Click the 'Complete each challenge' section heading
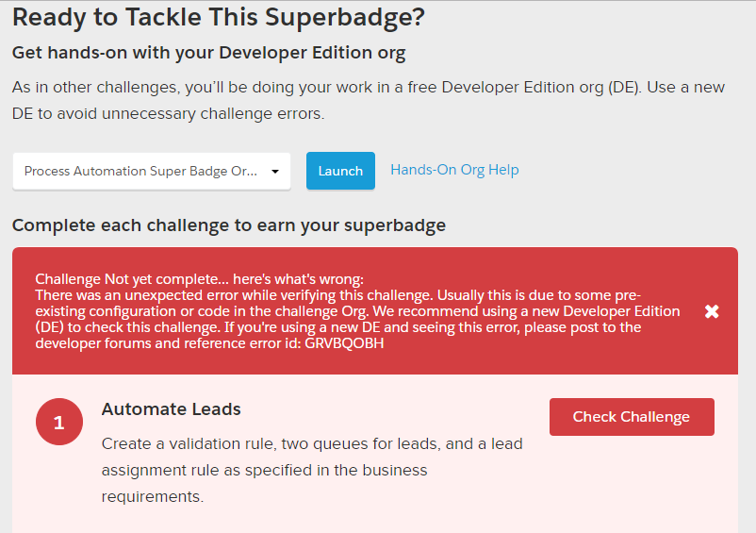Viewport: 756px width, 533px height. coord(228,225)
